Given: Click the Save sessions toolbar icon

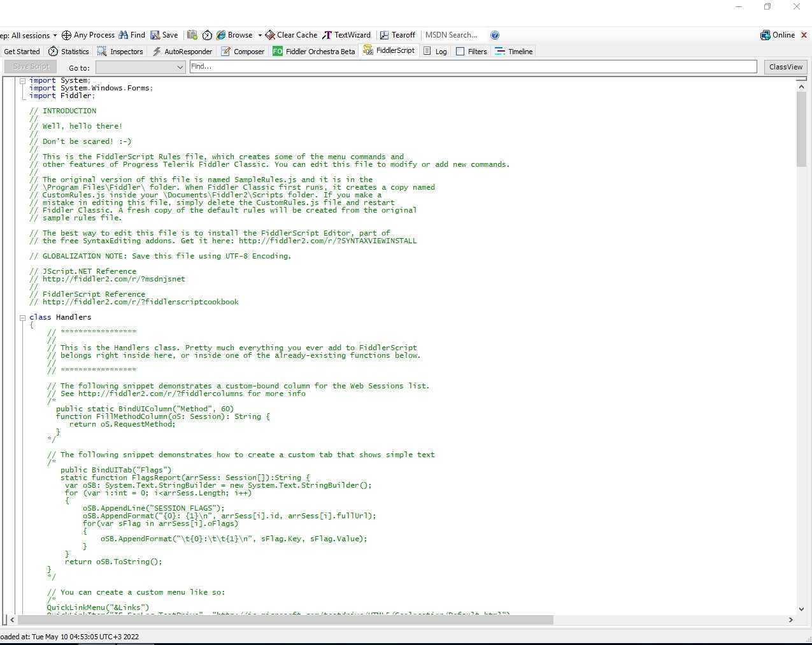Looking at the screenshot, I should (155, 36).
